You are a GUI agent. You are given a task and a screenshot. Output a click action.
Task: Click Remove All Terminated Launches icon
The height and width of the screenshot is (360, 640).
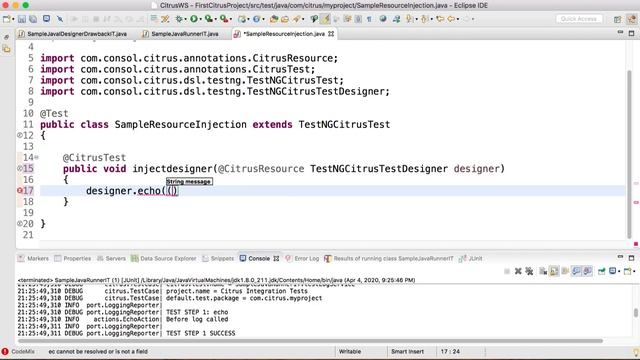tap(529, 271)
